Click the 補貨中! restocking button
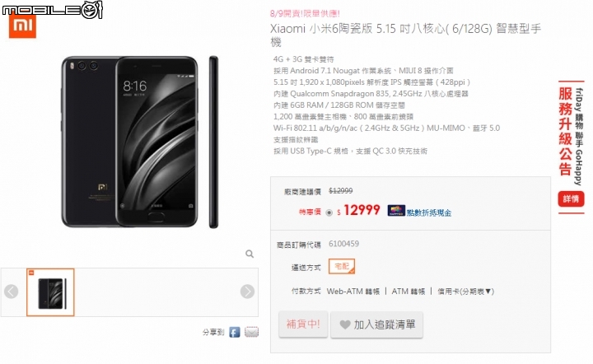 pyautogui.click(x=303, y=324)
